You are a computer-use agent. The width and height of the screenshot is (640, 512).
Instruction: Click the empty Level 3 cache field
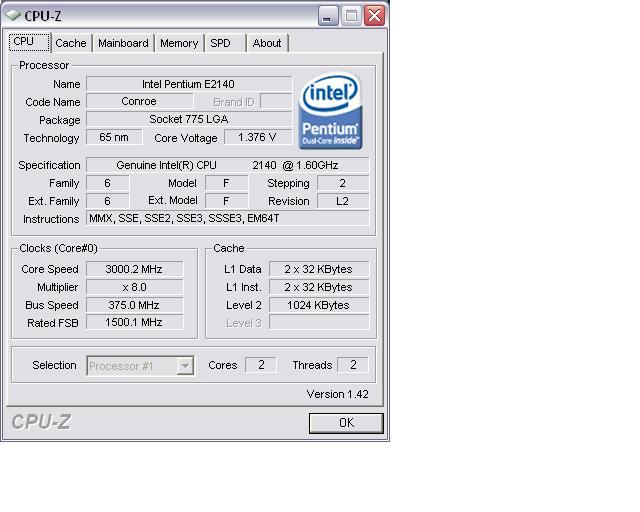click(x=319, y=323)
